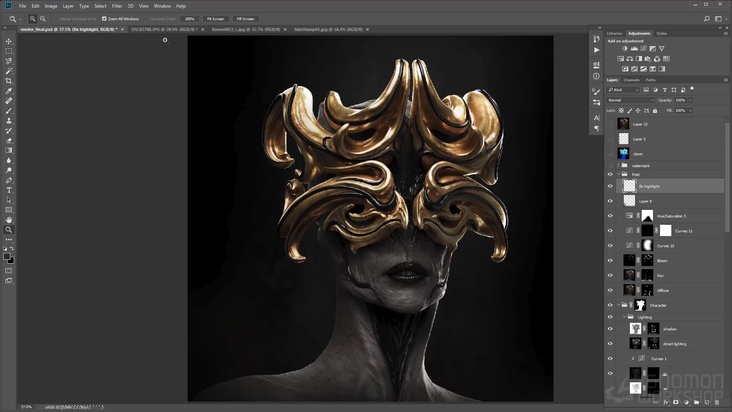This screenshot has height=412, width=732.
Task: Add a Photo Filter adjustment
Action: point(648,59)
